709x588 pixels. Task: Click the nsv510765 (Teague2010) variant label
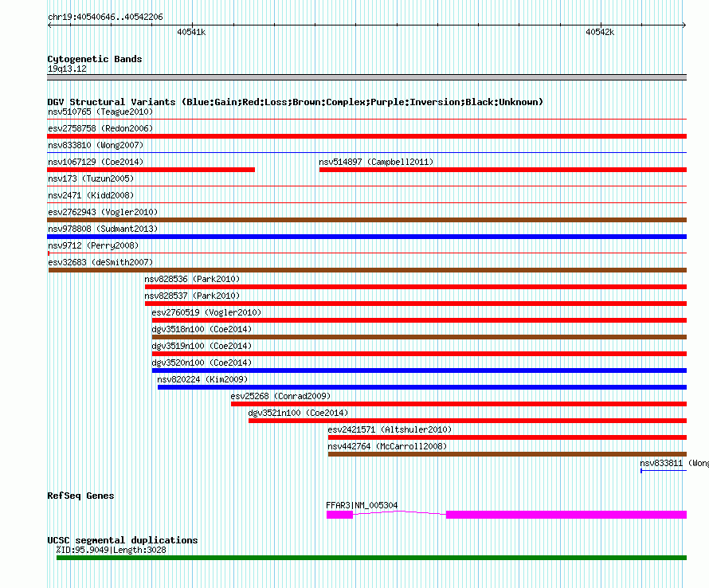point(100,112)
